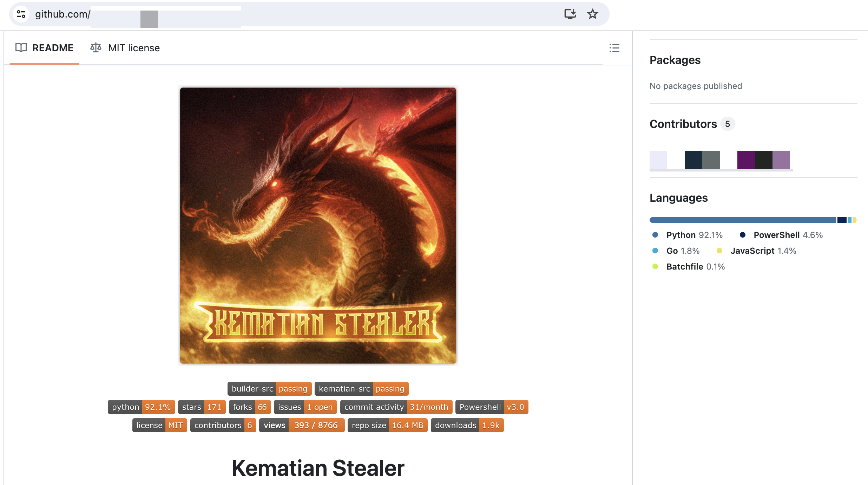Screen dimensions: 868x485
Task: Click the kematian-src passing badge
Action: [x=361, y=389]
